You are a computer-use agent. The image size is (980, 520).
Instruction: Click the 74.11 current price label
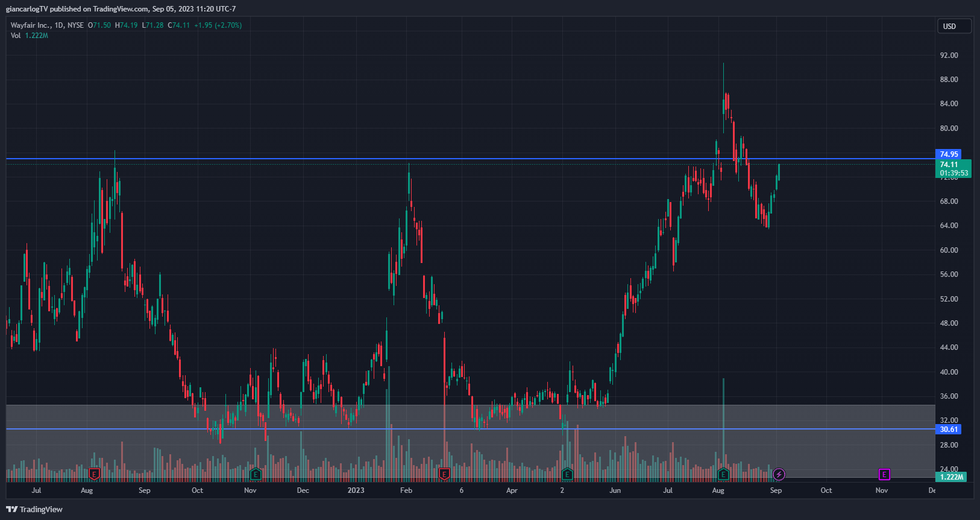953,168
